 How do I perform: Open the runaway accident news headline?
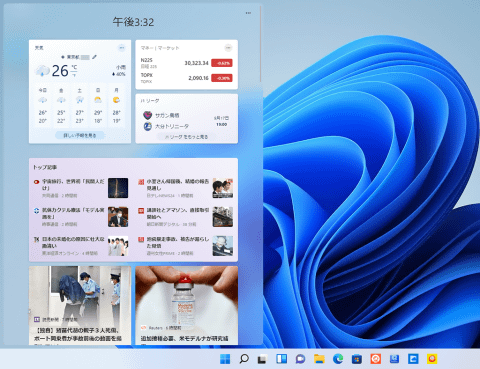pos(178,242)
